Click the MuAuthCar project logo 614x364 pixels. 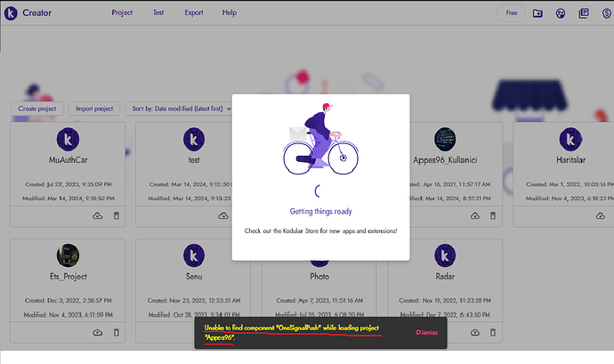coord(68,139)
